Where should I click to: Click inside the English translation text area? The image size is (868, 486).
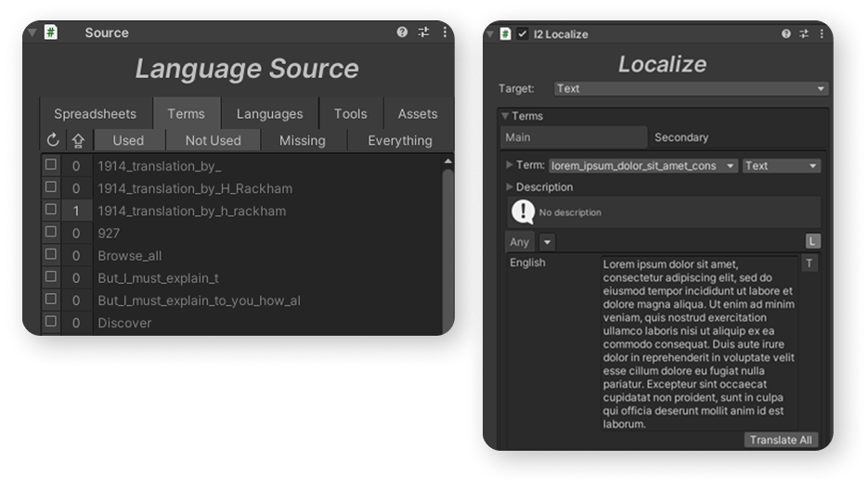click(x=699, y=344)
